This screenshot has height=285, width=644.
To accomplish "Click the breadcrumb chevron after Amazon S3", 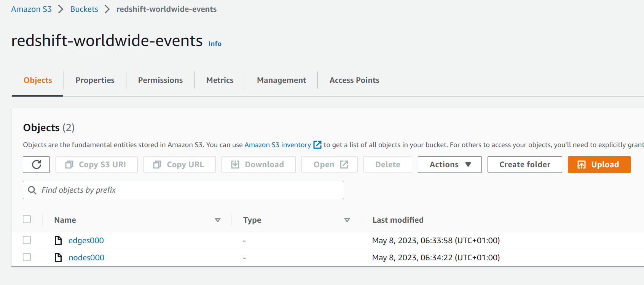I will [61, 9].
